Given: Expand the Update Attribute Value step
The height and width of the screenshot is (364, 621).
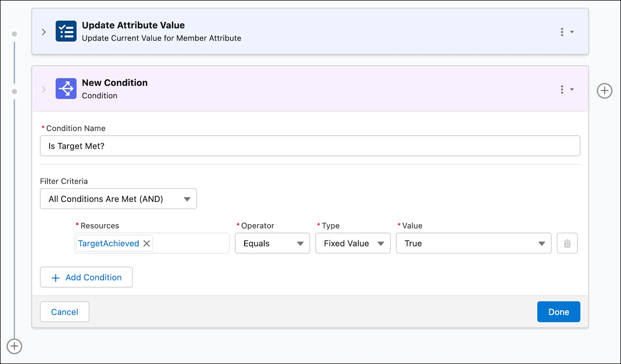Looking at the screenshot, I should pos(44,32).
